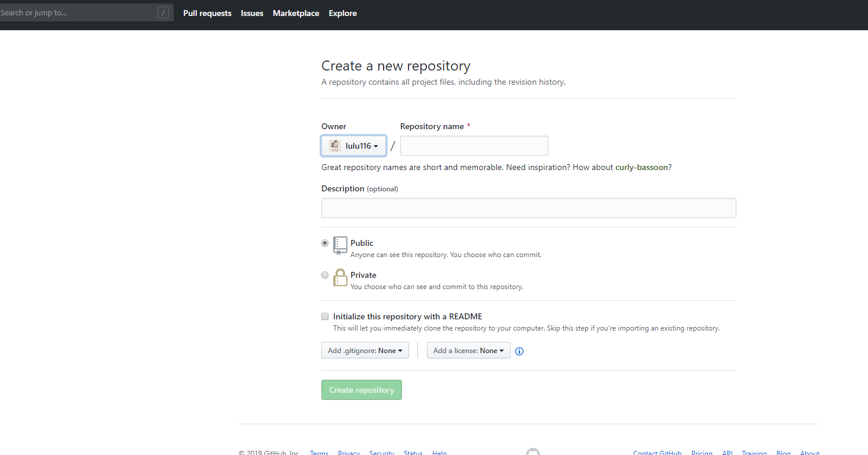
Task: Open the Privacy footer link
Action: pos(349,453)
